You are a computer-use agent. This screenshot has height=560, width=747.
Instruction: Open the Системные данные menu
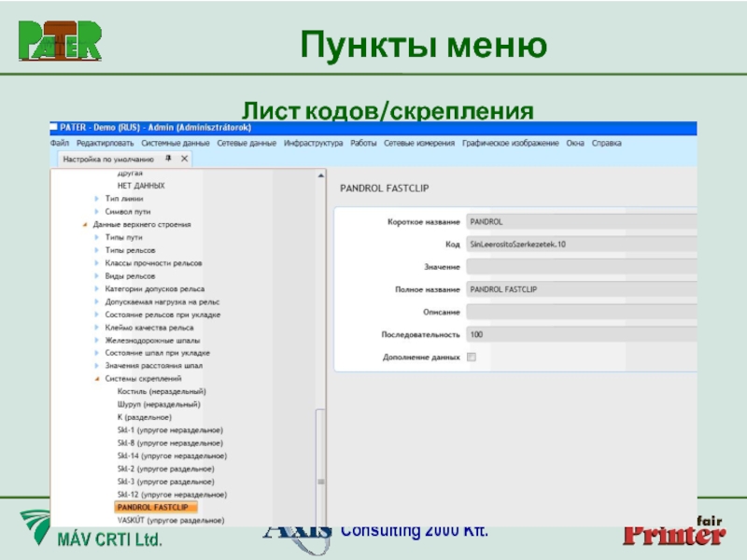176,143
